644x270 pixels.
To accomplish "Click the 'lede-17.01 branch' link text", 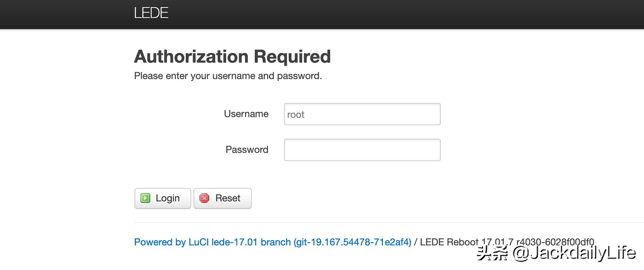I will tap(251, 242).
